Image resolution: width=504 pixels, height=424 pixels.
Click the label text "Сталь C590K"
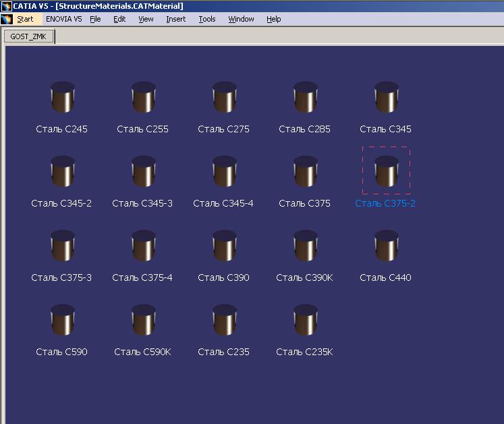click(x=143, y=352)
